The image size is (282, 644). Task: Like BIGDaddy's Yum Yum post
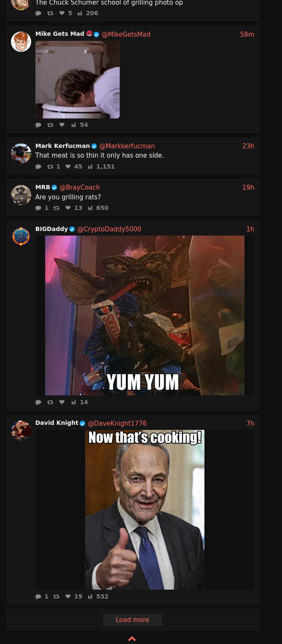click(62, 402)
